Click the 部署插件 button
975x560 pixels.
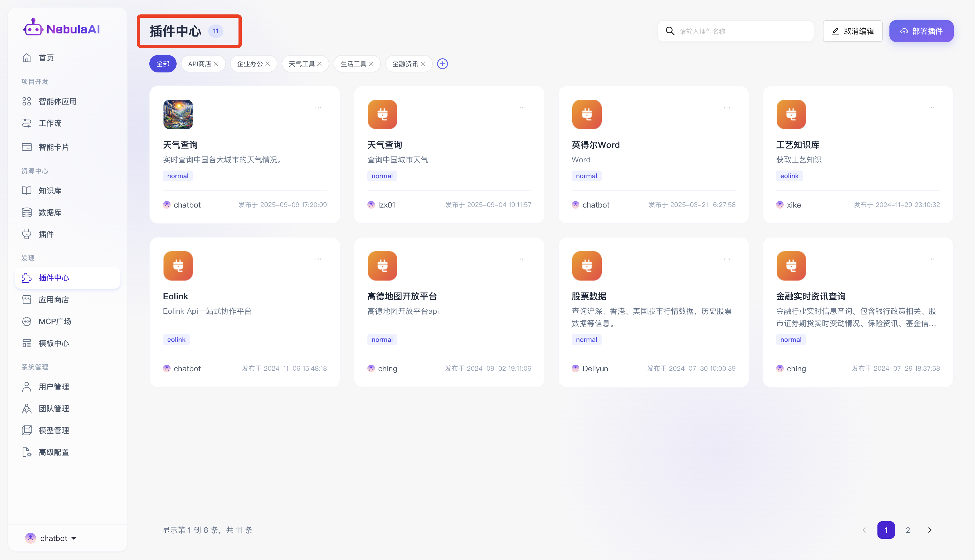click(x=921, y=31)
